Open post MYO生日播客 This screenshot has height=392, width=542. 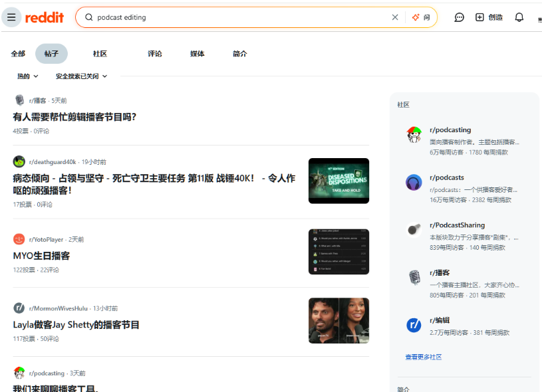[41, 256]
